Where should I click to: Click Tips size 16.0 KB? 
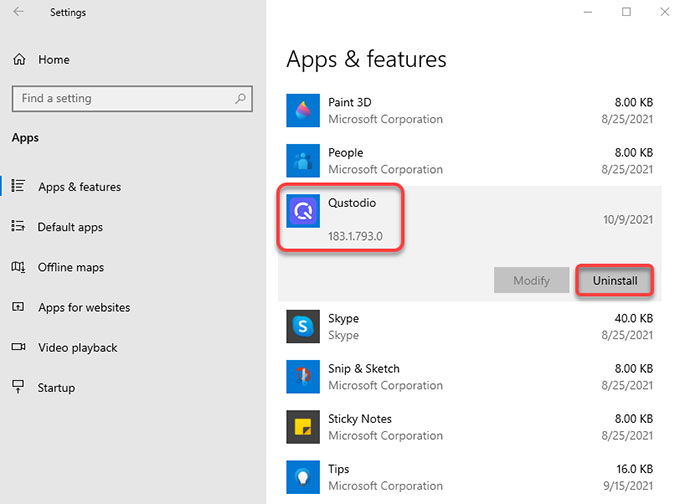point(634,469)
